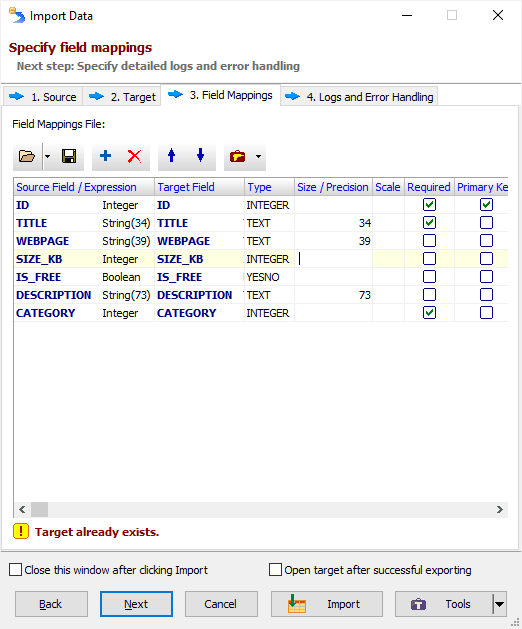
Task: Move mapping up with the up arrow
Action: click(x=172, y=156)
